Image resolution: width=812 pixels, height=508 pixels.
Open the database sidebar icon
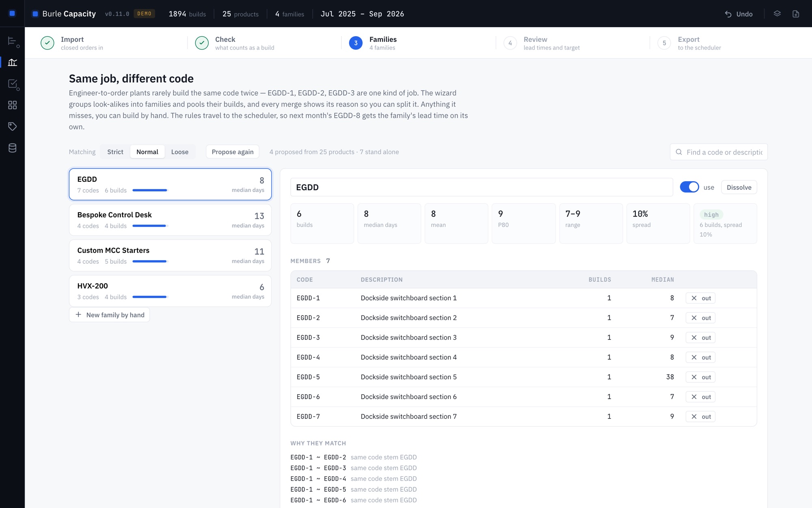tap(13, 148)
